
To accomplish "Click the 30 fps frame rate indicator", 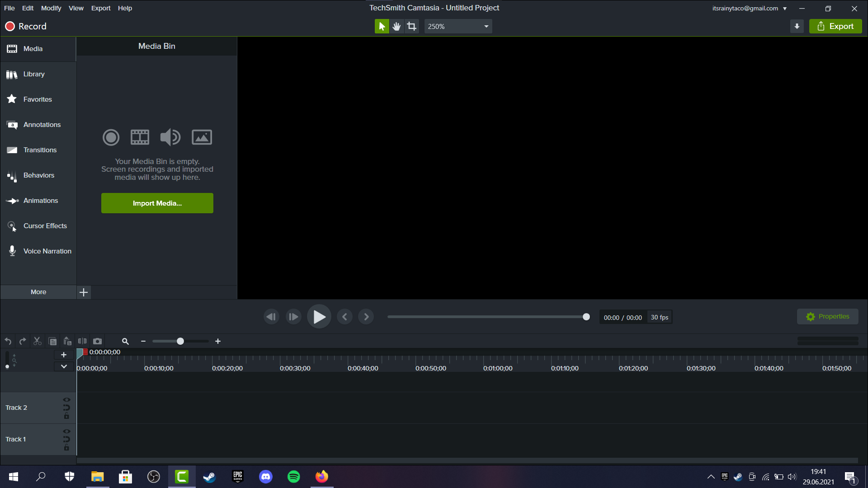I will 660,317.
